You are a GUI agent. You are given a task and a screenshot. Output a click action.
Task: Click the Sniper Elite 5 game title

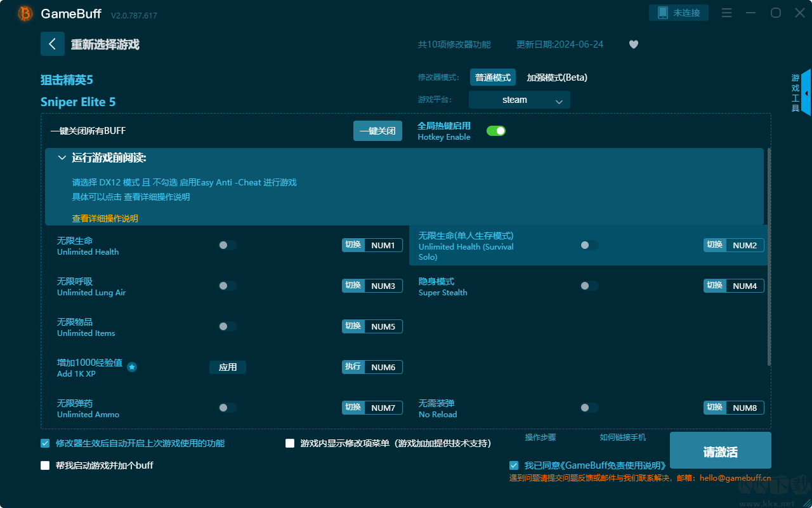pos(78,102)
